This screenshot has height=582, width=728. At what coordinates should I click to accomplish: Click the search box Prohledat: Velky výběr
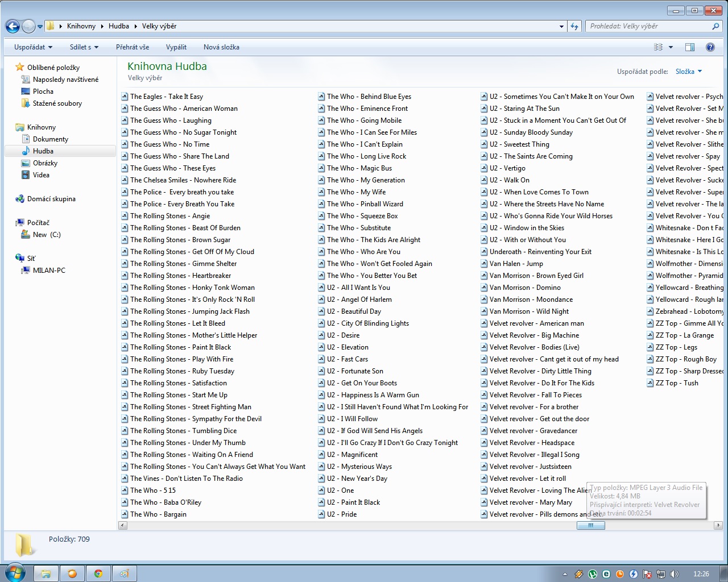648,26
